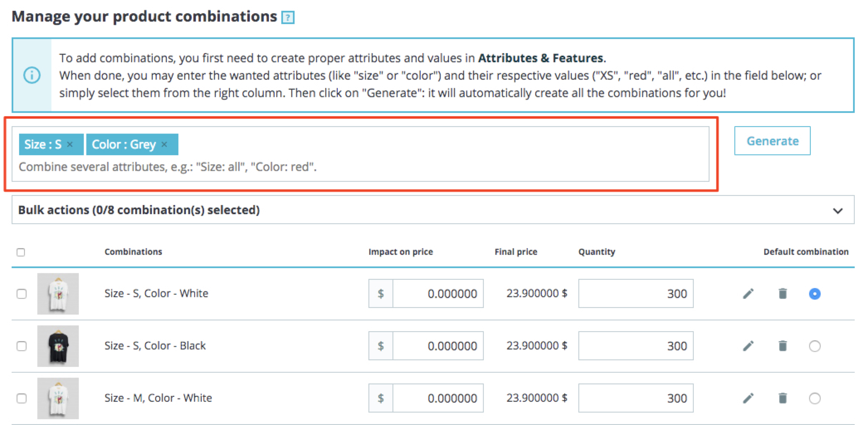
Task: Expand the Bulk actions panel
Action: point(837,210)
